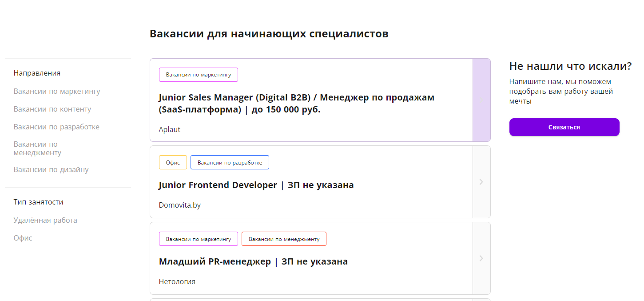Viewport: 644px width, 301px height.
Task: Click Вакансии по менеджменту tag on the Нетология card
Action: pos(284,239)
